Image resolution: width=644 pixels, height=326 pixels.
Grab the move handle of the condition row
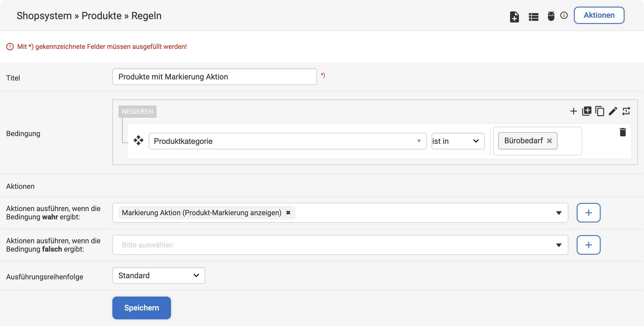pyautogui.click(x=138, y=141)
